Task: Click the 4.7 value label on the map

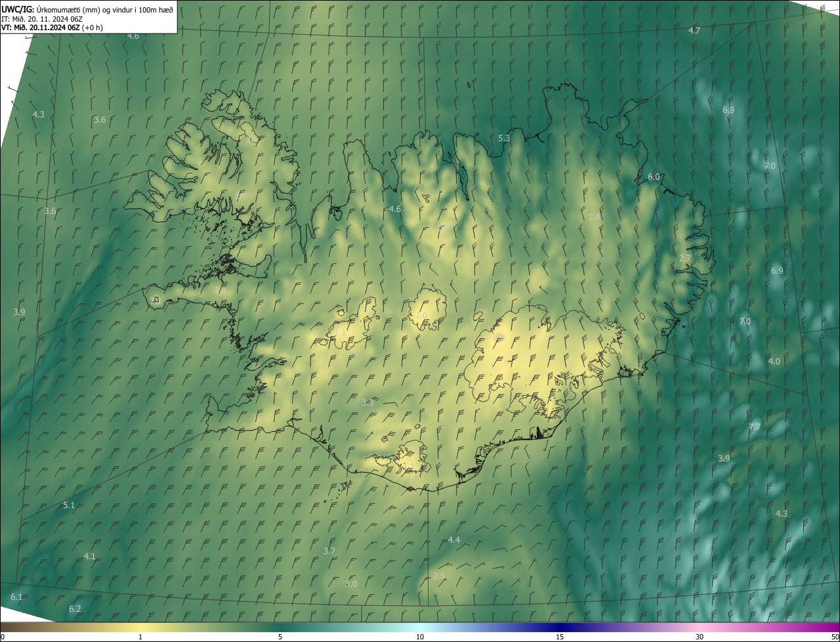Action: pyautogui.click(x=694, y=31)
